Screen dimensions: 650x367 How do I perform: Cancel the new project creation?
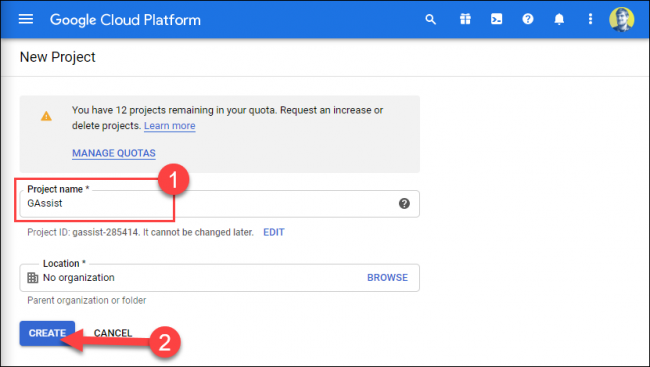tap(113, 333)
